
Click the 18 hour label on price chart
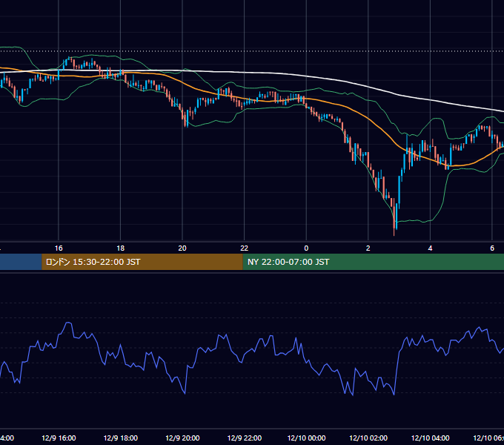point(121,248)
